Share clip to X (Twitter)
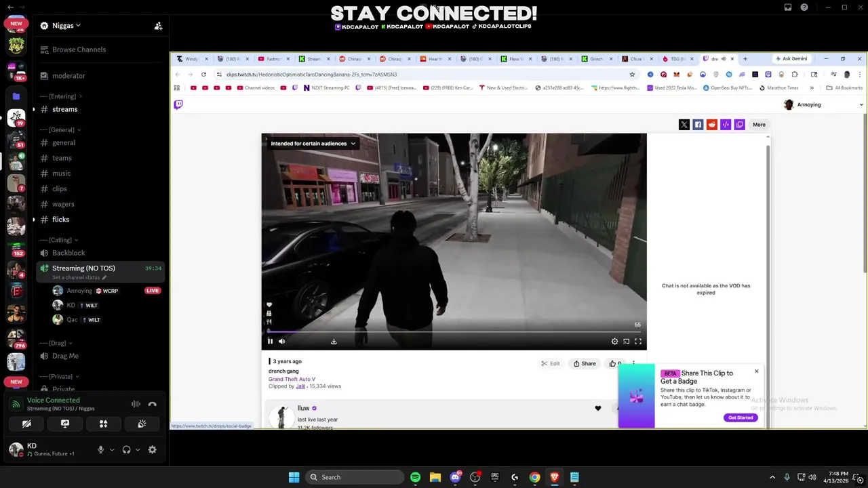The width and height of the screenshot is (868, 488). tap(684, 125)
